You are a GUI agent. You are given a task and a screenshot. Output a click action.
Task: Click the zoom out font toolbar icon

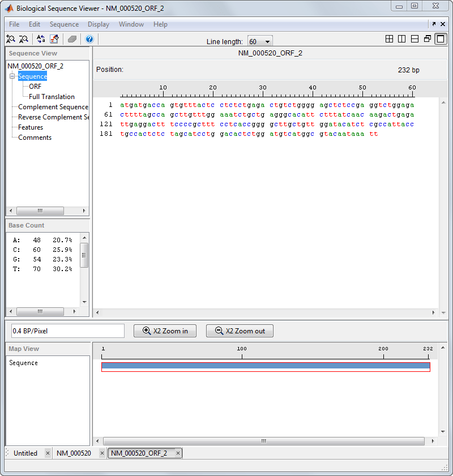(x=24, y=39)
